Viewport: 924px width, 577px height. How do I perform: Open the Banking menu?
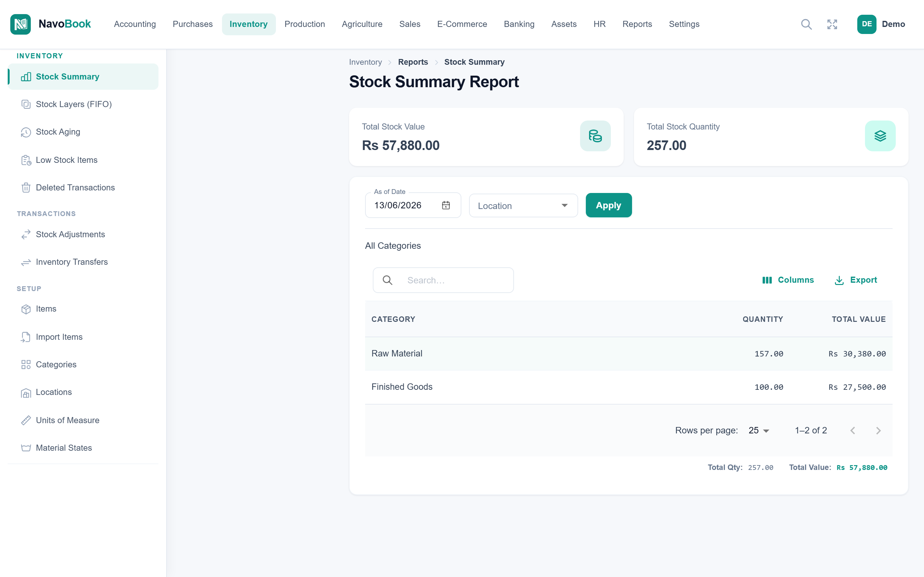point(519,24)
